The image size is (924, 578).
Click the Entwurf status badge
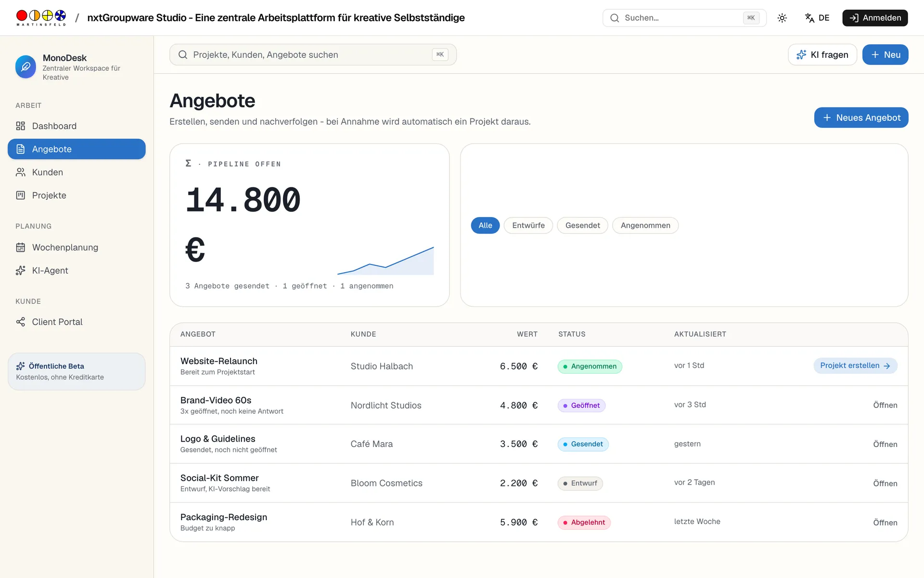click(580, 483)
